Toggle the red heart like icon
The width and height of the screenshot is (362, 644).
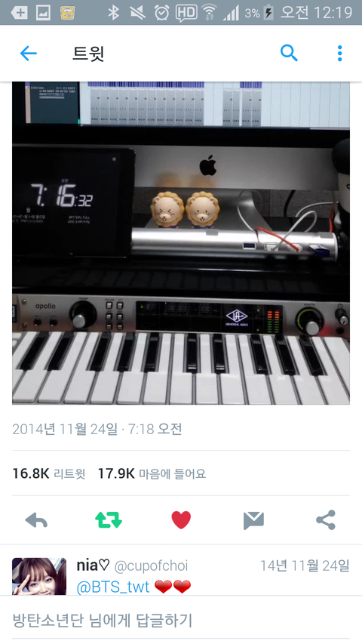(181, 520)
